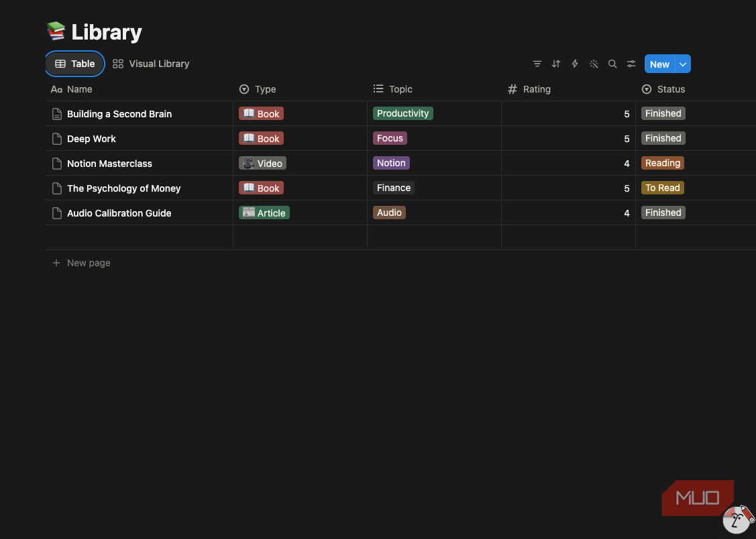Switch to Visual Library view tab
The image size is (756, 539).
click(151, 64)
